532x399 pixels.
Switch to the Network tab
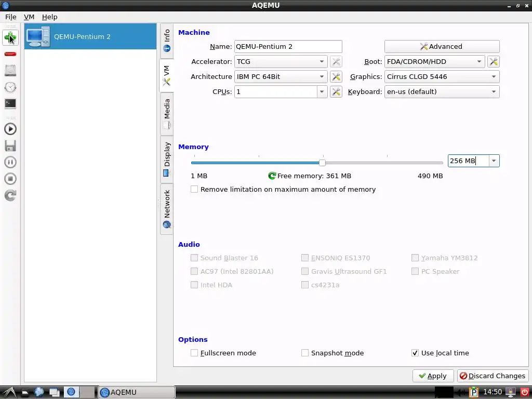167,209
